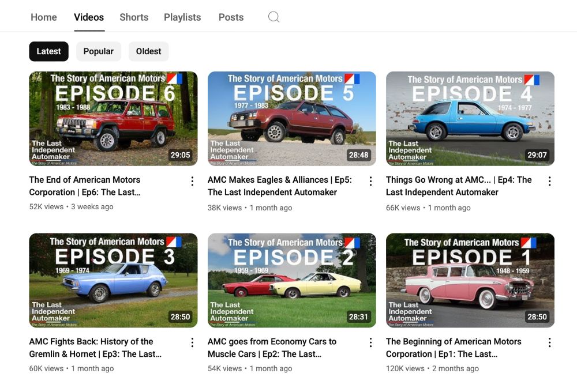Viewport: 577px width, 392px height.
Task: Play the Episode 6 thumbnail with red Jeep
Action: click(113, 118)
